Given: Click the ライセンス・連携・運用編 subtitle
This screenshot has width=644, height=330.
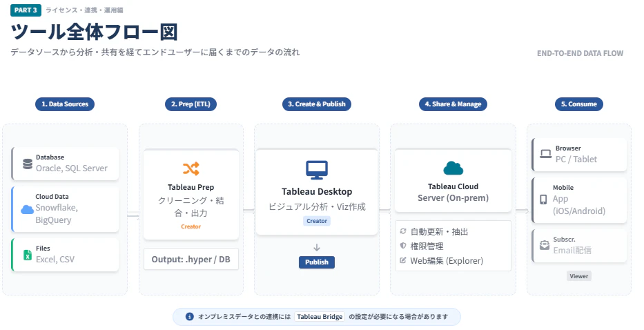Looking at the screenshot, I should click(x=84, y=10).
